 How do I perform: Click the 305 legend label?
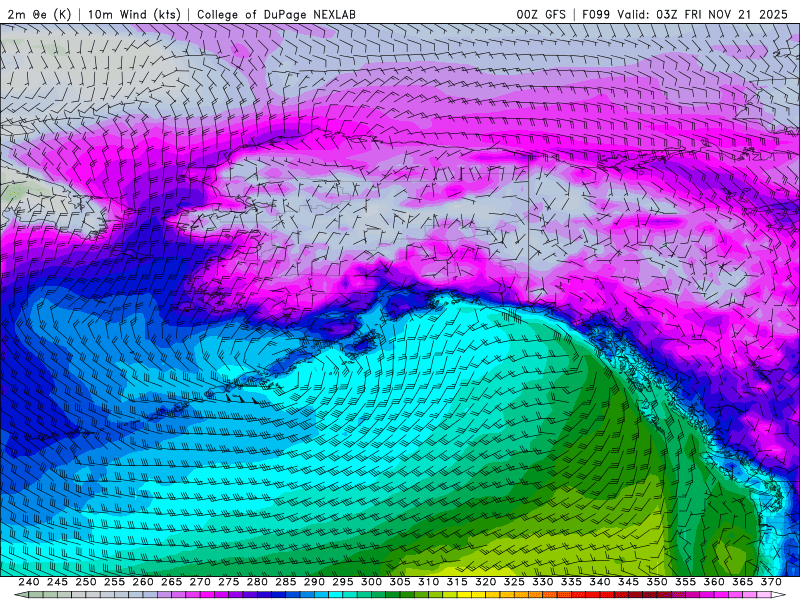click(400, 582)
